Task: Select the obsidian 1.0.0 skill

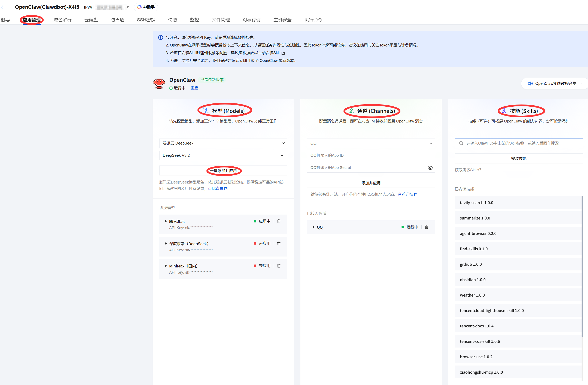Action: [x=518, y=280]
